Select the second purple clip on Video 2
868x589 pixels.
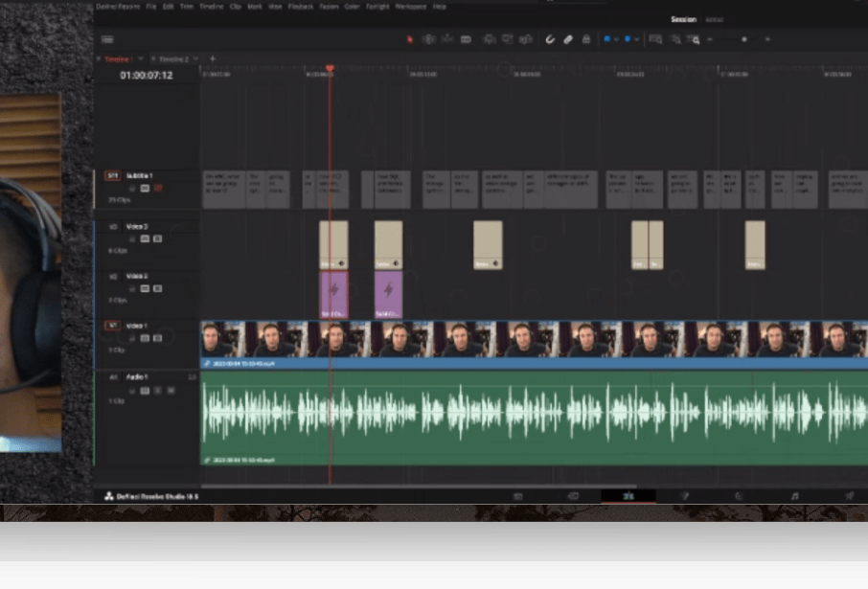[x=389, y=295]
